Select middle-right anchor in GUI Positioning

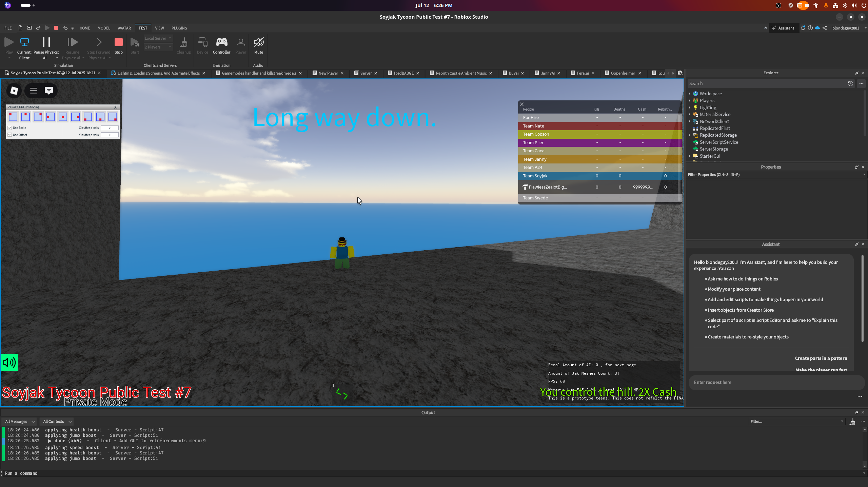coord(75,117)
